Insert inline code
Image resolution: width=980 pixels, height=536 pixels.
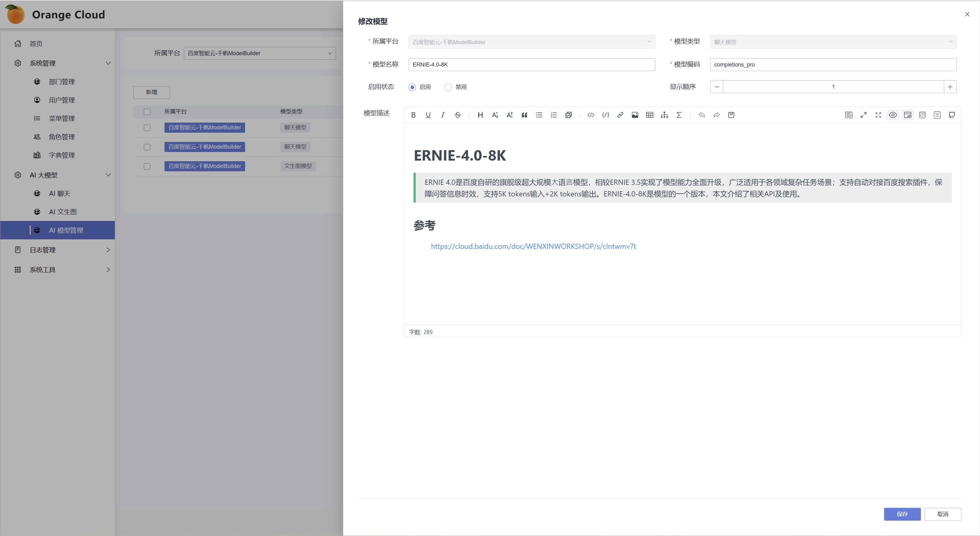(591, 115)
